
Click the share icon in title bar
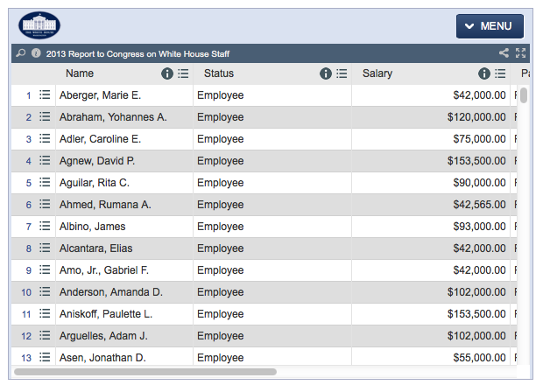tap(504, 53)
